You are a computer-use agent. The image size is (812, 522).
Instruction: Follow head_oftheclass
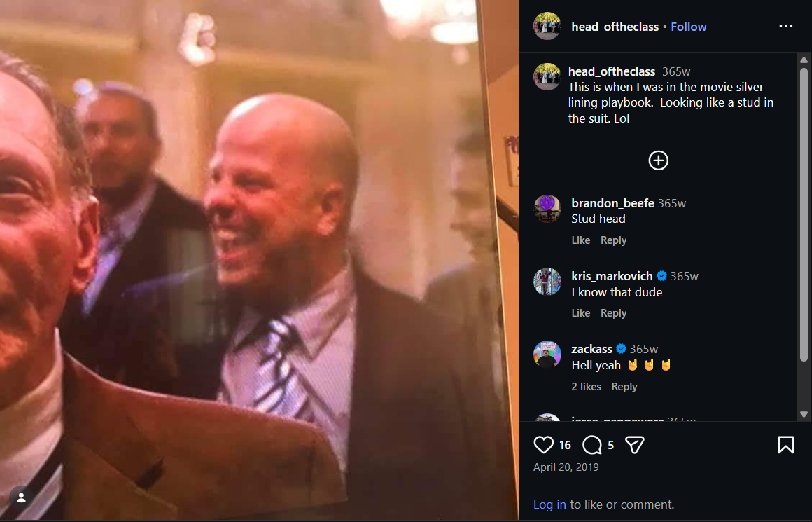pyautogui.click(x=688, y=27)
